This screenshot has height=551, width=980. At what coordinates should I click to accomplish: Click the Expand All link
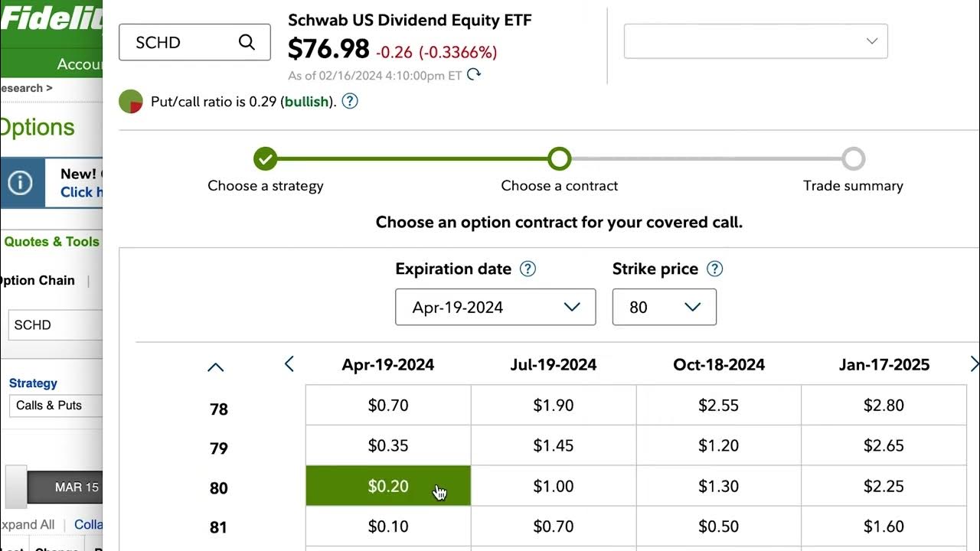pyautogui.click(x=28, y=525)
